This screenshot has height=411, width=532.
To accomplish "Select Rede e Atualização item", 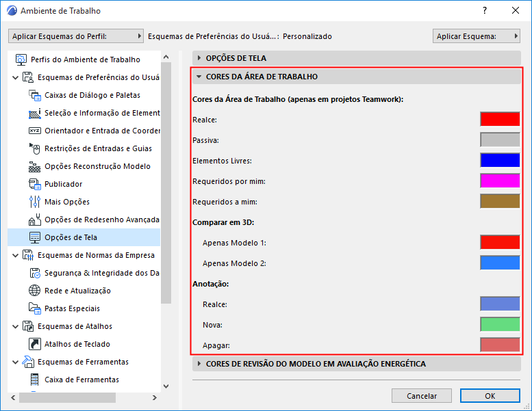I will click(77, 291).
